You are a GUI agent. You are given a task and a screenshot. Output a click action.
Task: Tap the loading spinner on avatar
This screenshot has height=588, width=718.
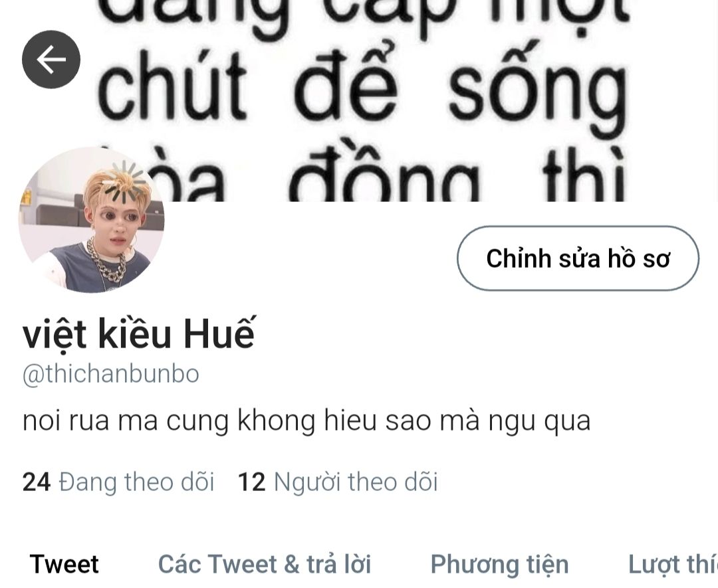(123, 182)
